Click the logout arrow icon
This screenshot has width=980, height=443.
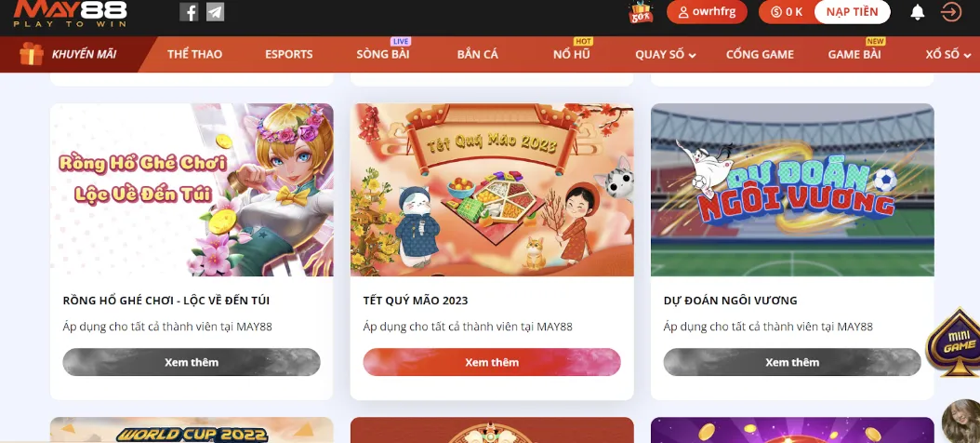(x=950, y=12)
